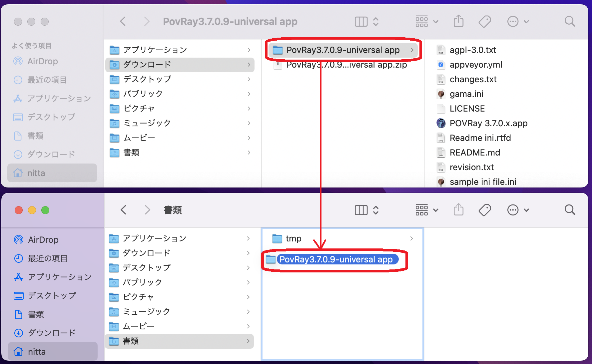The height and width of the screenshot is (364, 592).
Task: Open the POVRay 3.7.0.x.app application file
Action: point(488,123)
